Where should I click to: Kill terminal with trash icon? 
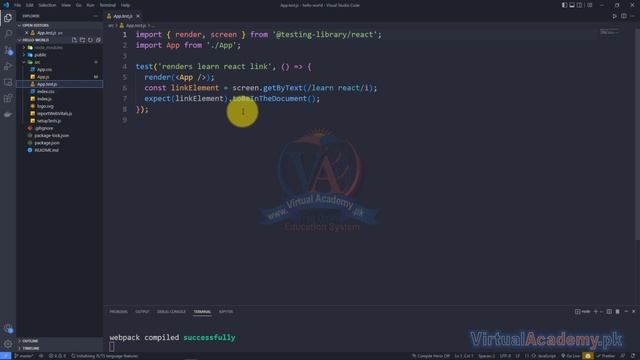617,311
